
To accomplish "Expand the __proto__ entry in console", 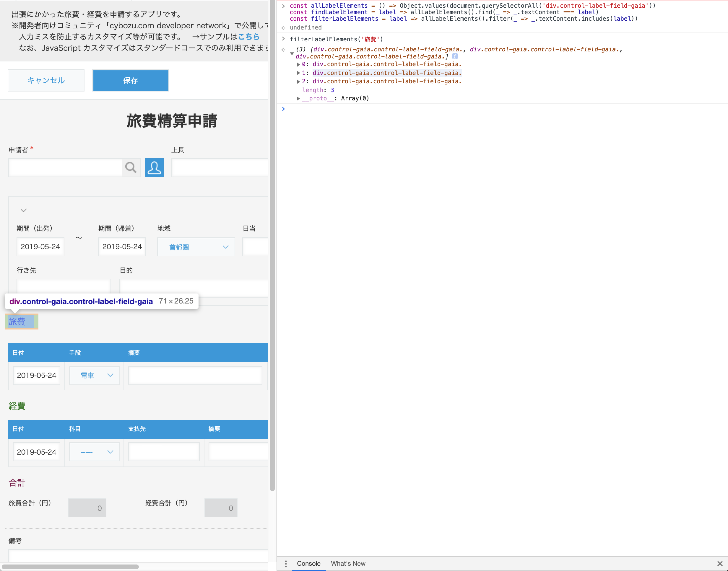I will coord(298,98).
